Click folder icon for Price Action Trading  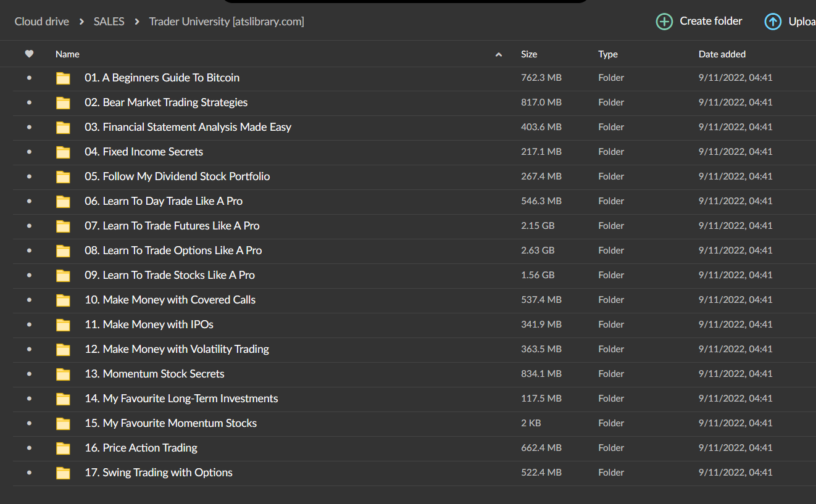point(63,448)
